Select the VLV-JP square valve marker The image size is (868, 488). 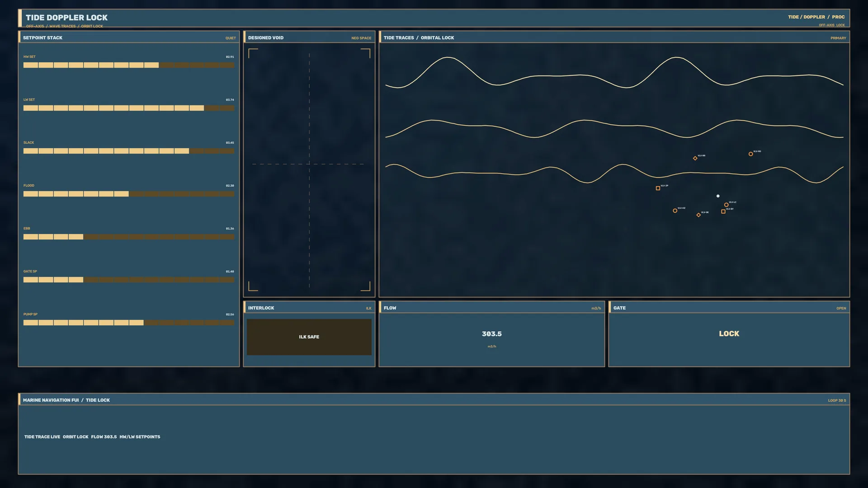coord(658,188)
